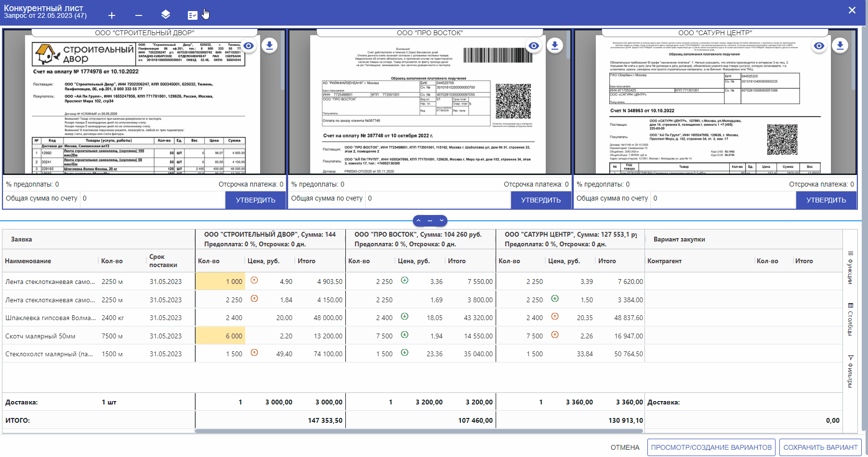The height and width of the screenshot is (457, 868).
Task: Approve the СТРОИТЕЛЬНЫЙ ДВОР invoice with УТВЕРДИТЬ
Action: (x=255, y=200)
